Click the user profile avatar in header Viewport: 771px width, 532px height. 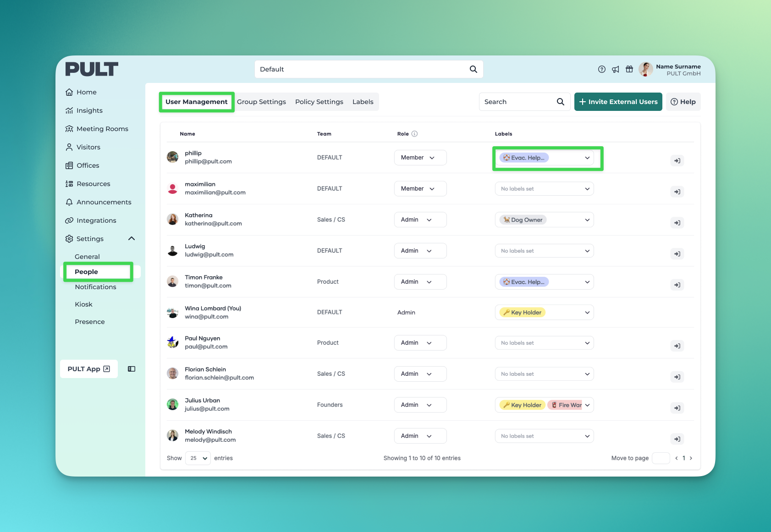coord(645,70)
